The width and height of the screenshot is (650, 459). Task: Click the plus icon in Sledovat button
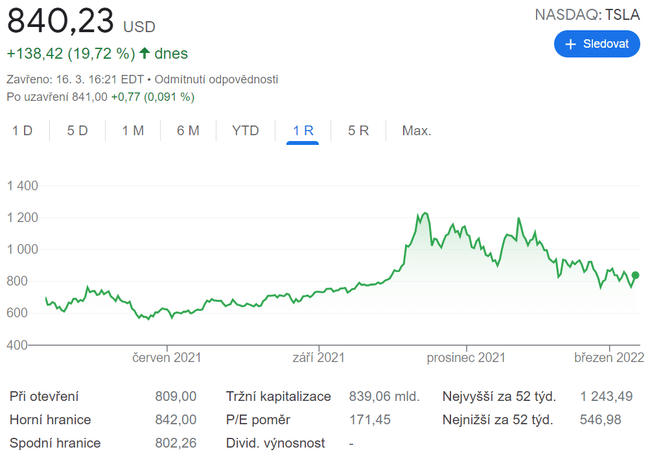coord(571,44)
